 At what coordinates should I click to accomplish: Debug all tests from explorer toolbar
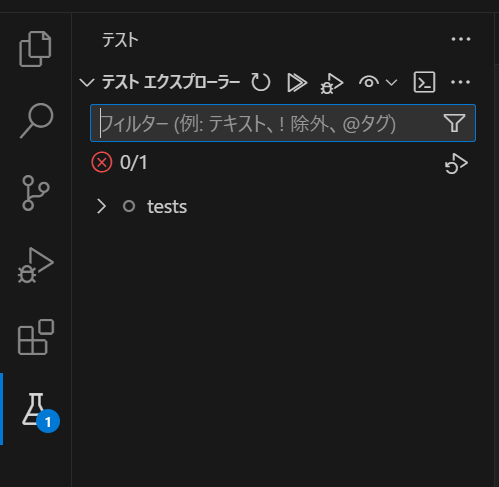coord(332,83)
